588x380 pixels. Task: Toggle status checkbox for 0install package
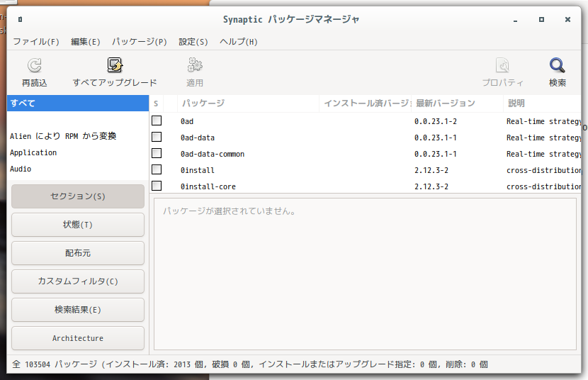pos(157,169)
